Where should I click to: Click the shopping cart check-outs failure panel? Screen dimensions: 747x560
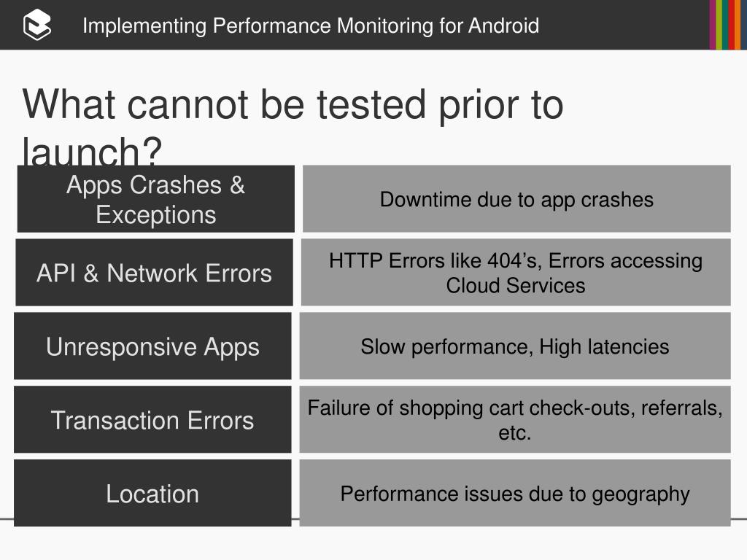515,419
